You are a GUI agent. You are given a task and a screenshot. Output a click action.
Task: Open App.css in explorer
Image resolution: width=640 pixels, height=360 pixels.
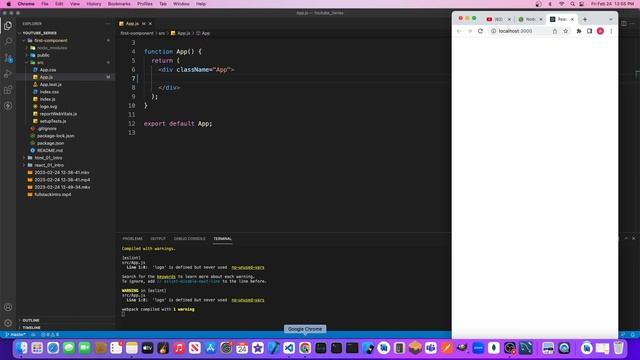pos(48,70)
